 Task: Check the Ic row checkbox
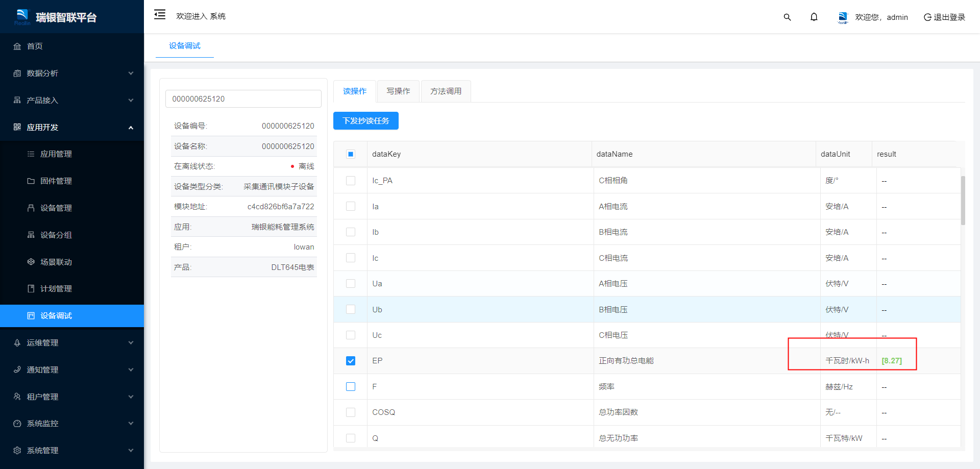pyautogui.click(x=351, y=258)
